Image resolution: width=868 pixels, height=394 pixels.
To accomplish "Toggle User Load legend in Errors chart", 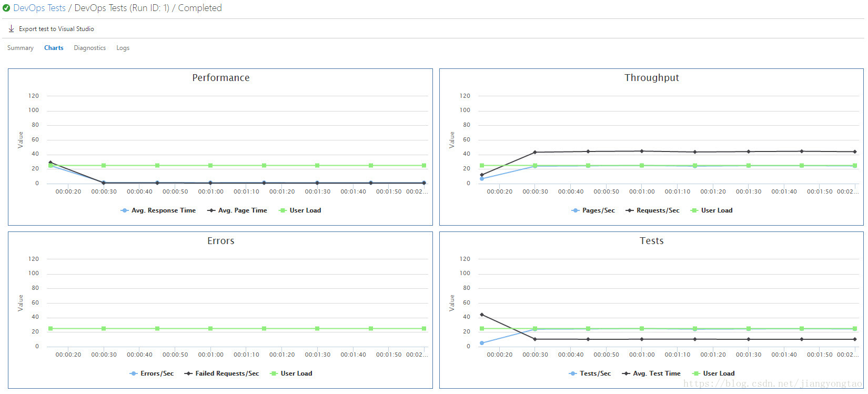I will [x=291, y=373].
